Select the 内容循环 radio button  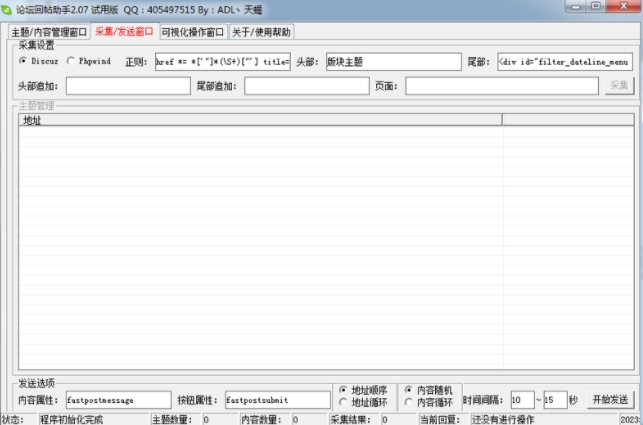pyautogui.click(x=409, y=402)
